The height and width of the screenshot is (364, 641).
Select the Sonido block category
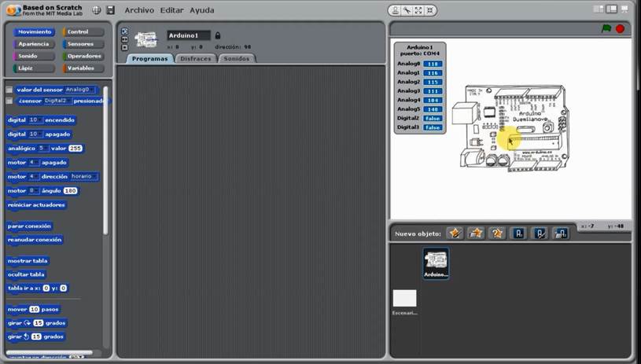(x=34, y=56)
